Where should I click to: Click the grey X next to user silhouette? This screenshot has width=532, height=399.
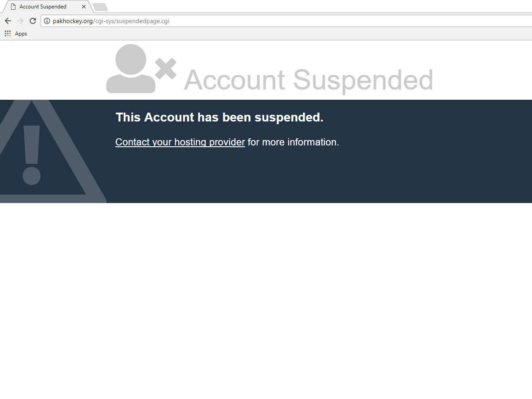tap(166, 69)
